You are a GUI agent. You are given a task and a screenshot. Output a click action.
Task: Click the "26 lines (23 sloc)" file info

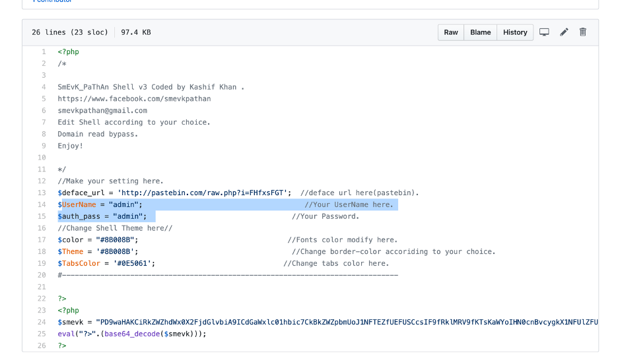click(70, 32)
